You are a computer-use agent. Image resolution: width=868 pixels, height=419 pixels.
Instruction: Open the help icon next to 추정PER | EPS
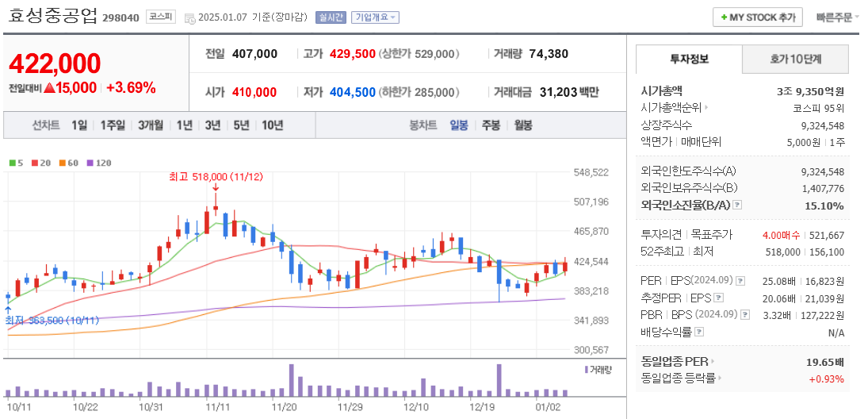(x=719, y=298)
